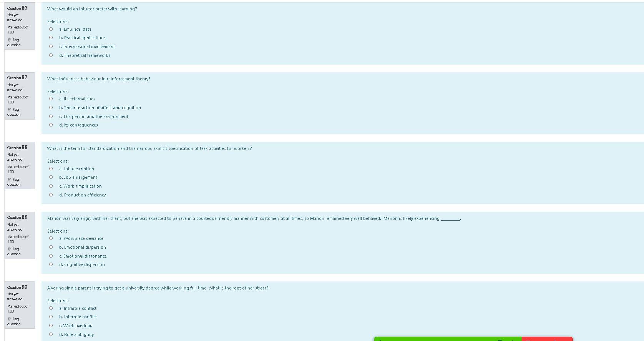Pick b. The interaction of affect and cognition

click(x=51, y=108)
